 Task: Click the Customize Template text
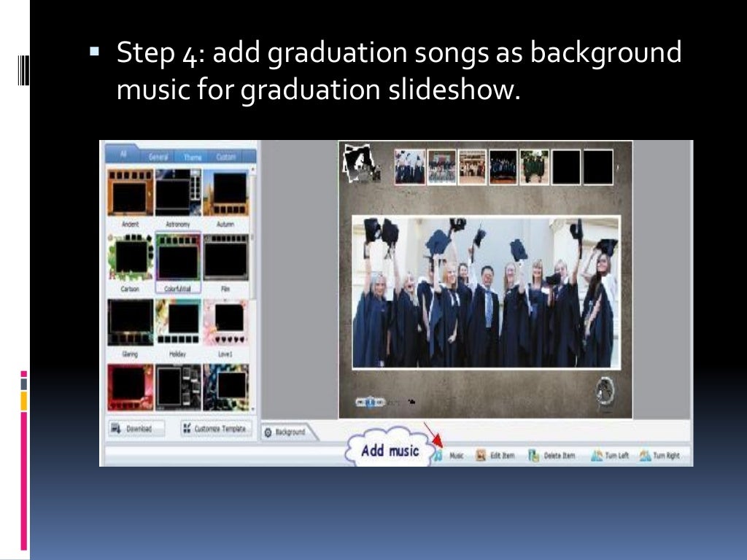pyautogui.click(x=220, y=429)
